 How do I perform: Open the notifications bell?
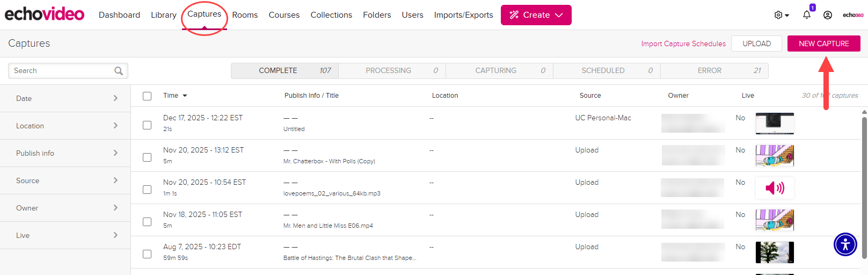click(807, 15)
